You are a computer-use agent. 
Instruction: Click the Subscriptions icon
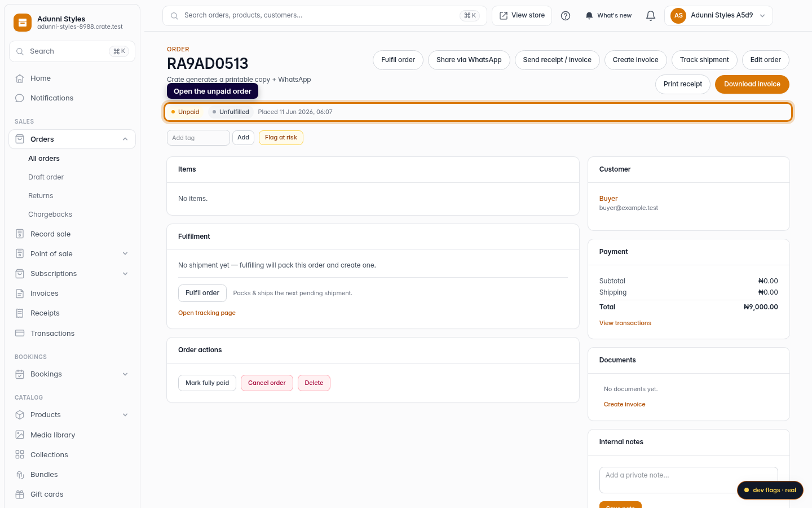pyautogui.click(x=20, y=274)
